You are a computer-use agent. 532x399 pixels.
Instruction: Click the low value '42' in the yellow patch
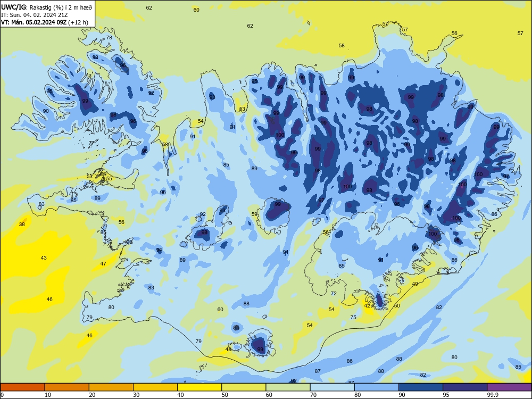pos(367,306)
